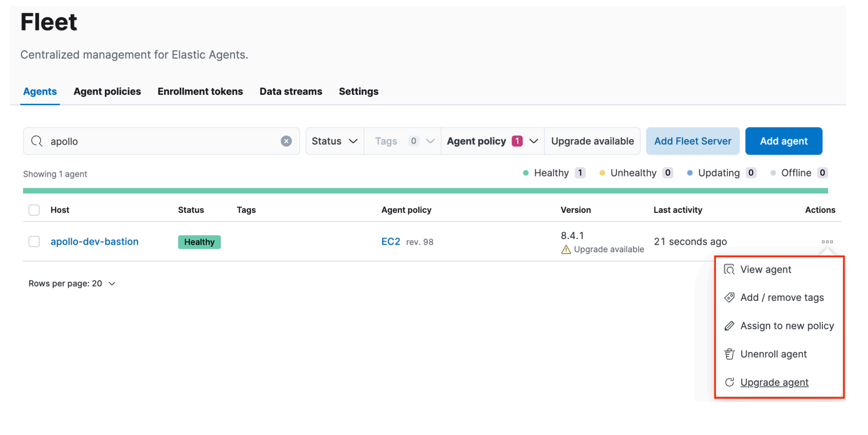The width and height of the screenshot is (868, 435).
Task: Click the Healthy status badge in the row
Action: coord(199,242)
